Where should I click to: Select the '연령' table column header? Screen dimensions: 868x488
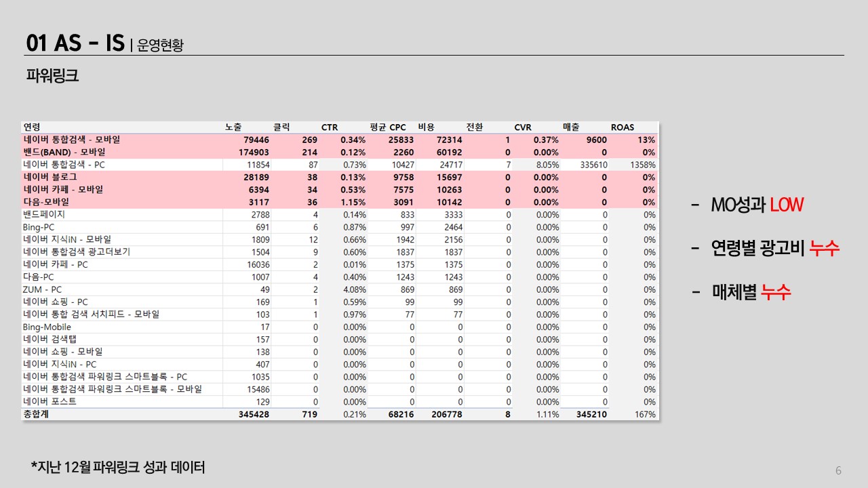point(32,127)
